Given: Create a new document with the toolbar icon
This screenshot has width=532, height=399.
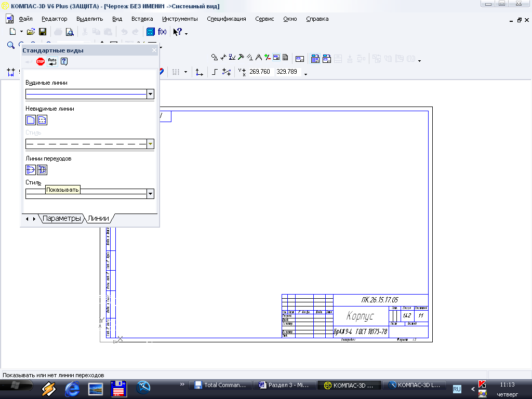Looking at the screenshot, I should tap(12, 32).
